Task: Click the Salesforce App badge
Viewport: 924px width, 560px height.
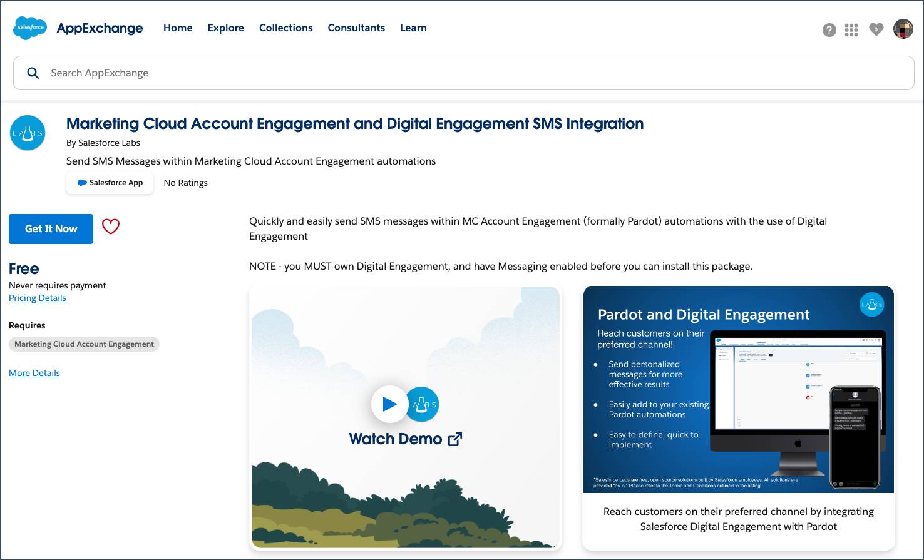Action: [110, 183]
